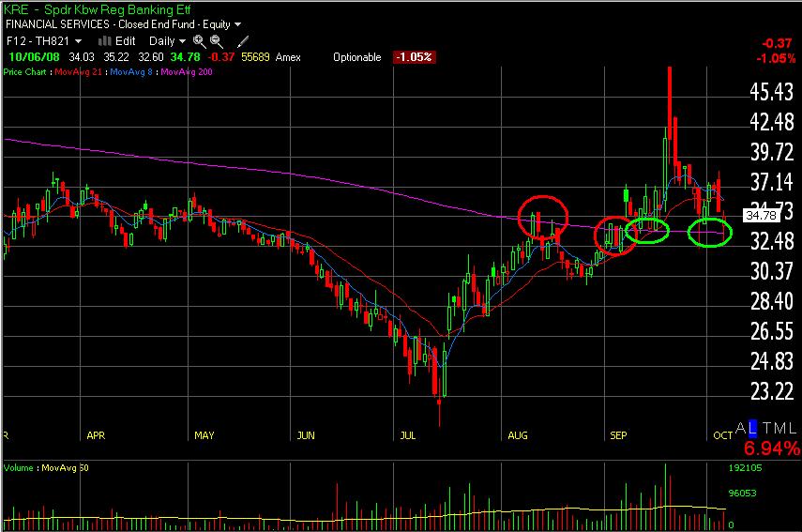Screen dimensions: 802x532
Task: Click the 26.55 price axis label
Action: click(x=771, y=331)
